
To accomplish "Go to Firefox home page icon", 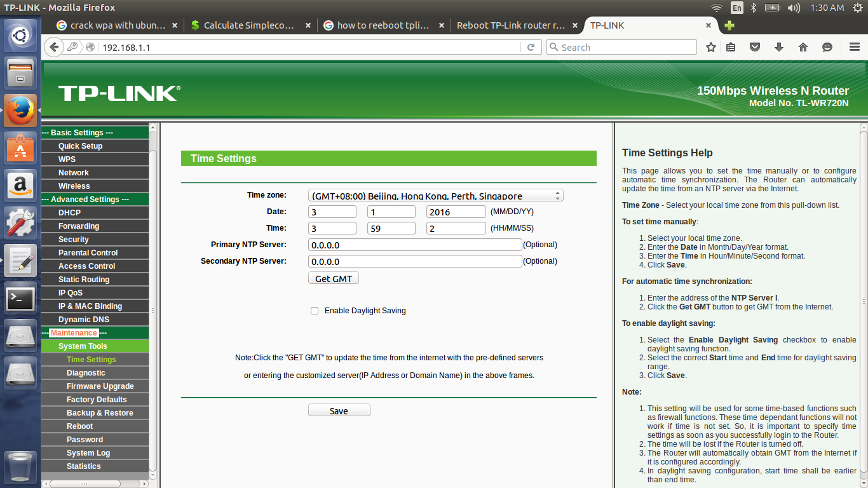I will 803,47.
